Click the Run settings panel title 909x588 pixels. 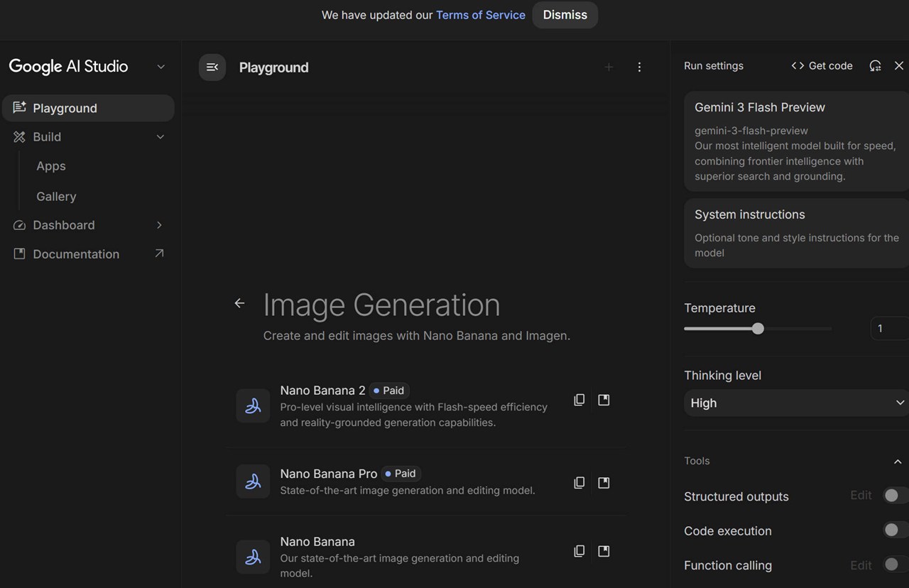tap(714, 66)
